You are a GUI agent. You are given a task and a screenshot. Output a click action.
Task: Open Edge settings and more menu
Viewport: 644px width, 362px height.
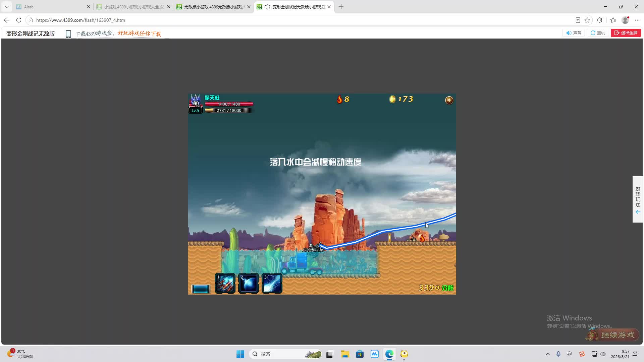tap(638, 20)
